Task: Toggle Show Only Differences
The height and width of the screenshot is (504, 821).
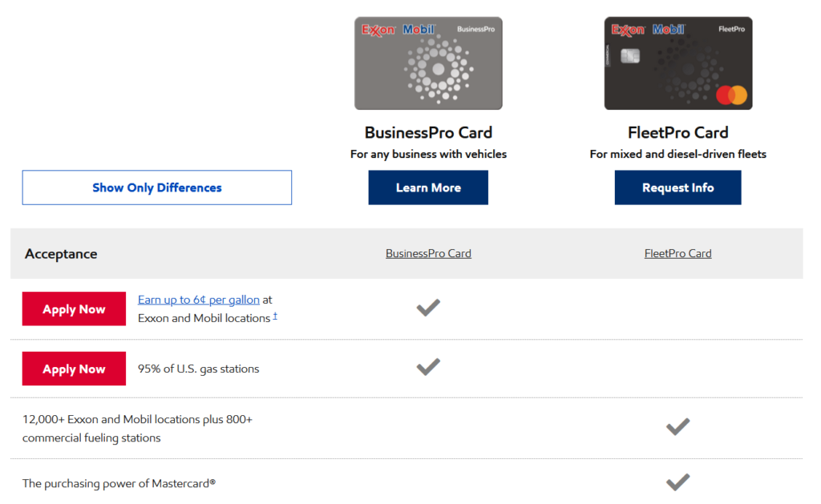Action: coord(156,187)
